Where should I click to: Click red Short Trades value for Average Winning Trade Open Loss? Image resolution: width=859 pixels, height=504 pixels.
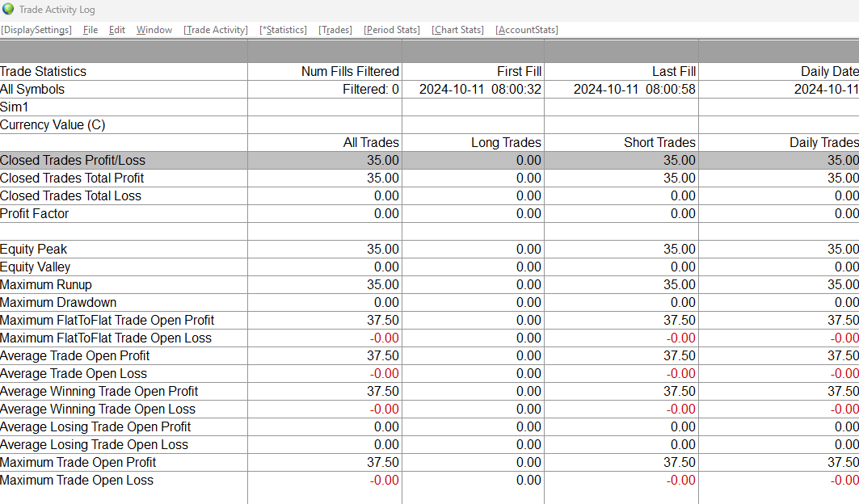(x=681, y=409)
